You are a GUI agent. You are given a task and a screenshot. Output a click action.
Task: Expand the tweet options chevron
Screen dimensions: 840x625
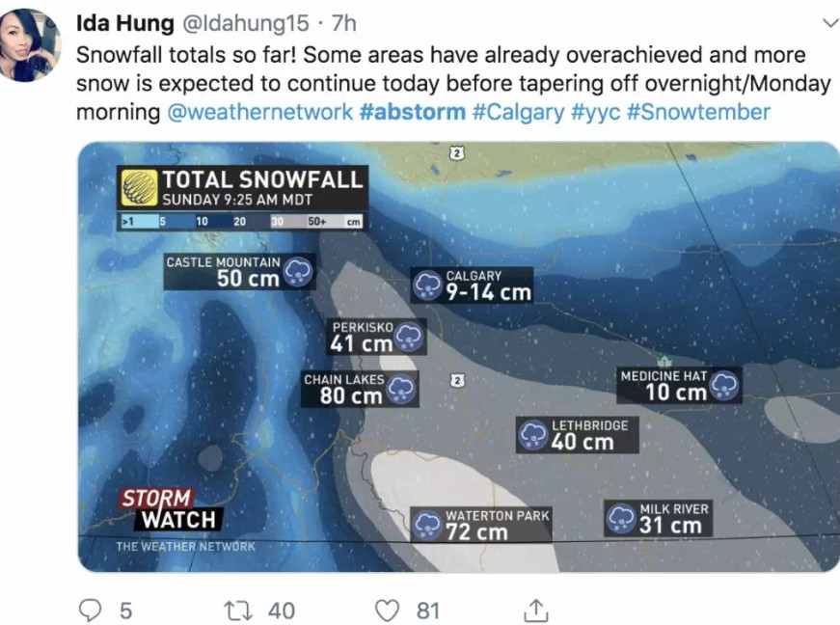pos(828,22)
